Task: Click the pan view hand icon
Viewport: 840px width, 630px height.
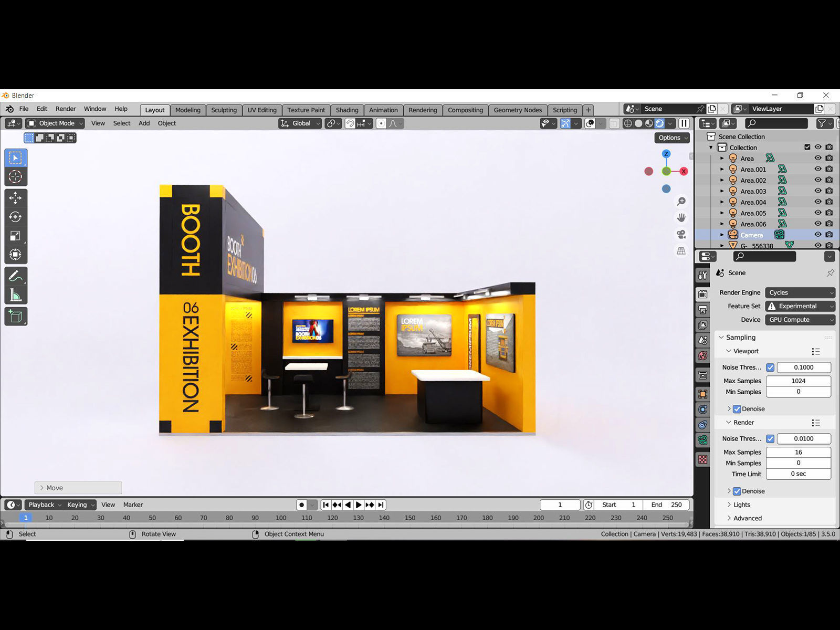Action: 681,217
